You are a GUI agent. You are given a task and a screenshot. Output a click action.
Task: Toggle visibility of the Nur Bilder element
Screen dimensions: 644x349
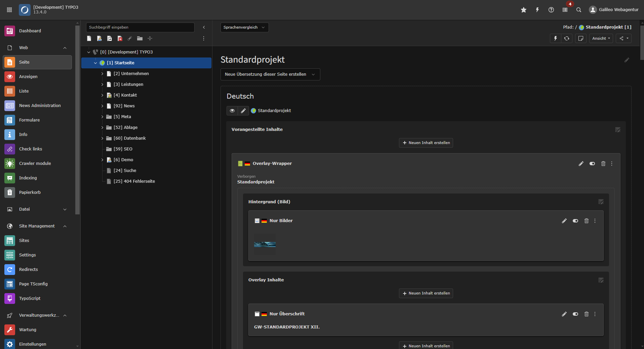[575, 221]
